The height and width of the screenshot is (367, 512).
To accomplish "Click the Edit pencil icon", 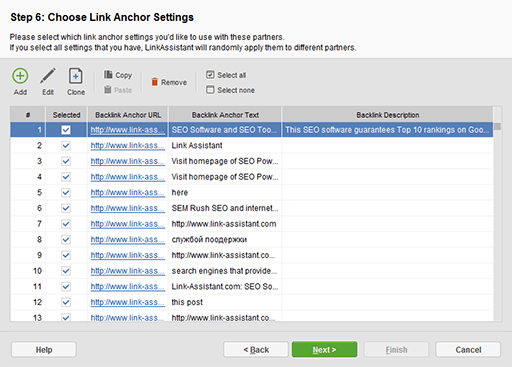I will (48, 76).
